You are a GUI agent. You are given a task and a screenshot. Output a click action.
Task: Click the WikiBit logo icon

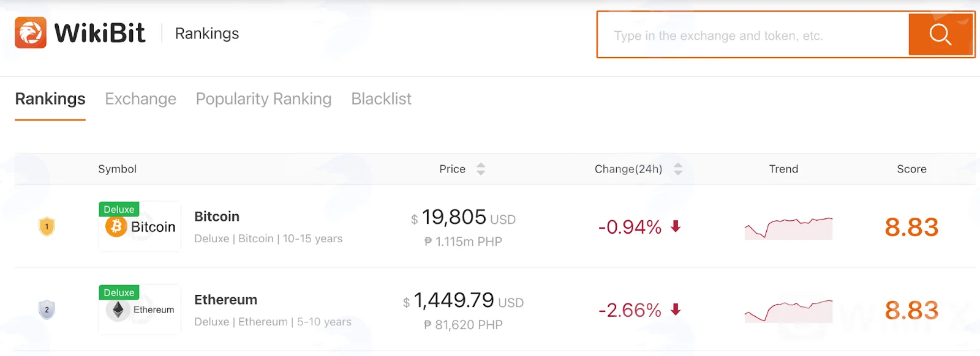31,32
